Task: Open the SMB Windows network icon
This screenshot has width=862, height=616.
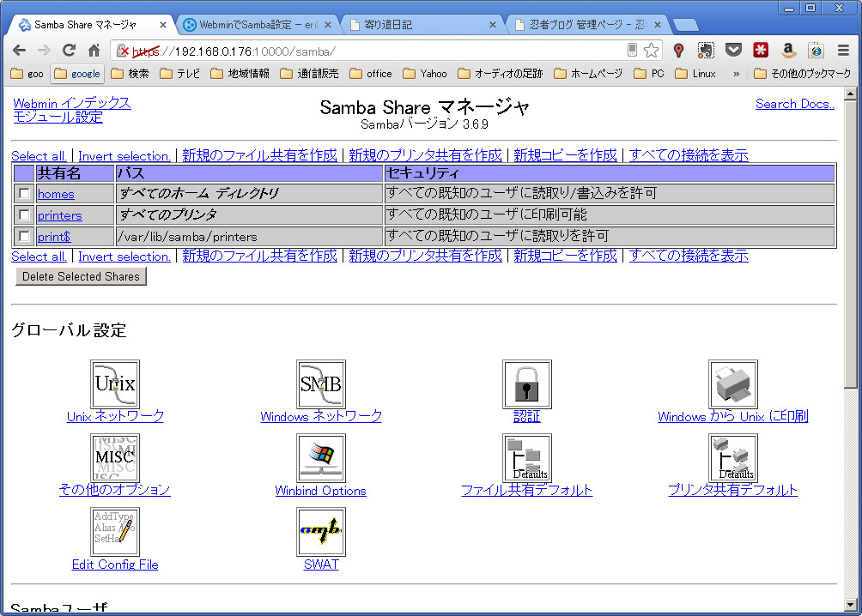Action: [321, 384]
